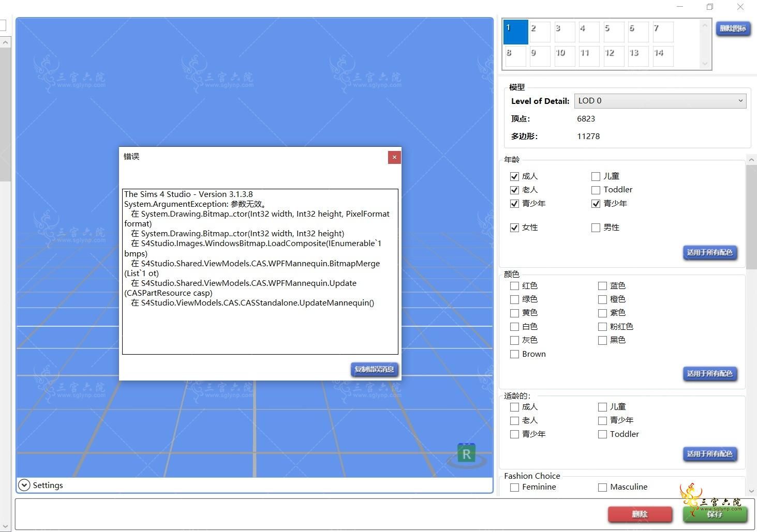Check the 男性 checkbox
This screenshot has height=532, width=757.
[596, 227]
